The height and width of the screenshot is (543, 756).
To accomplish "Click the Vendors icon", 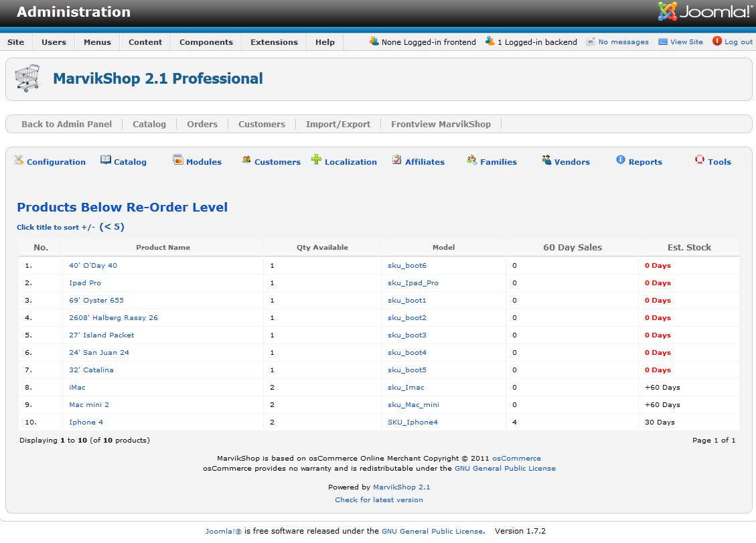I will pos(546,159).
